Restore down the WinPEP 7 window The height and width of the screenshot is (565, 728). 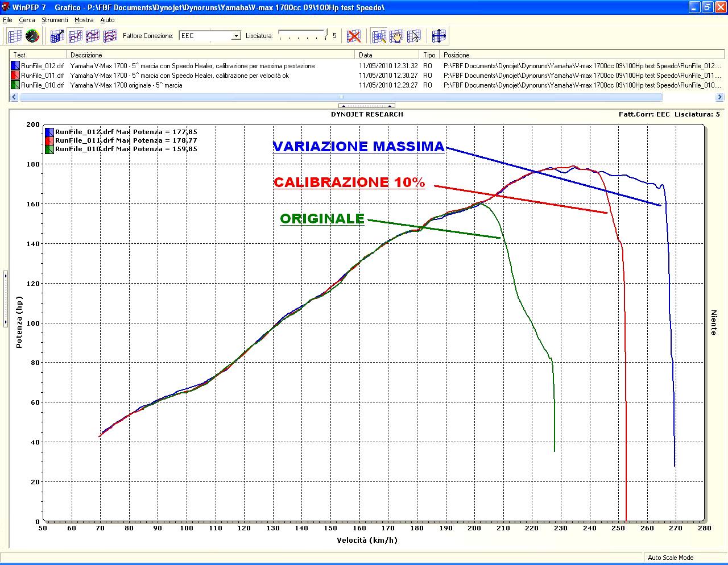(x=707, y=7)
